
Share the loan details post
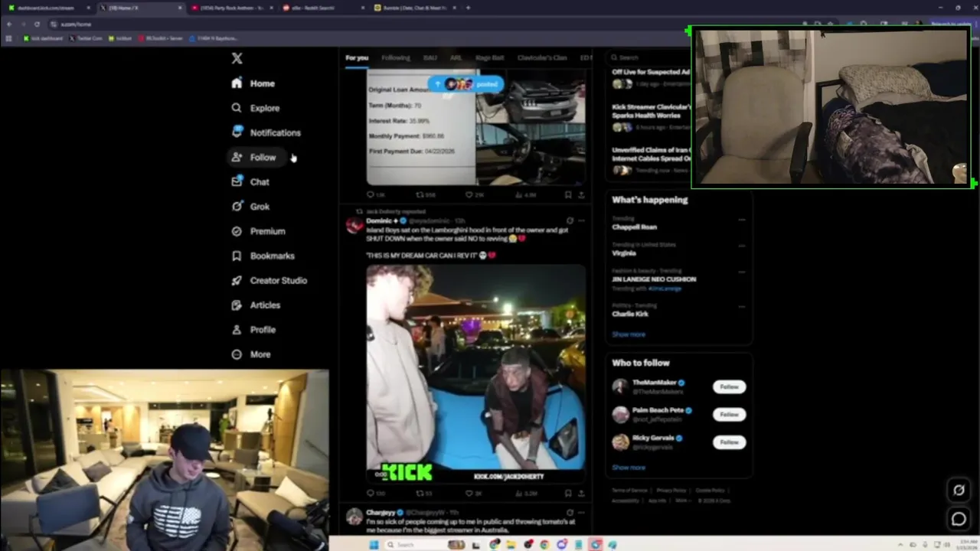coord(581,195)
